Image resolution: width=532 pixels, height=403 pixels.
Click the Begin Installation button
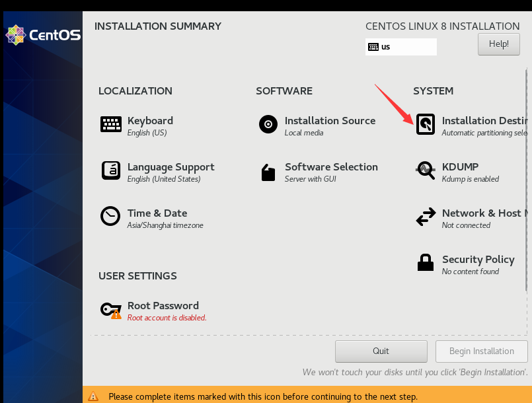(482, 351)
